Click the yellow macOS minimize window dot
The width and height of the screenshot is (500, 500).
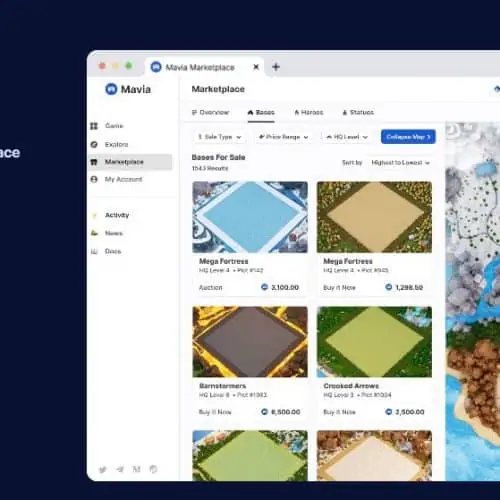115,66
